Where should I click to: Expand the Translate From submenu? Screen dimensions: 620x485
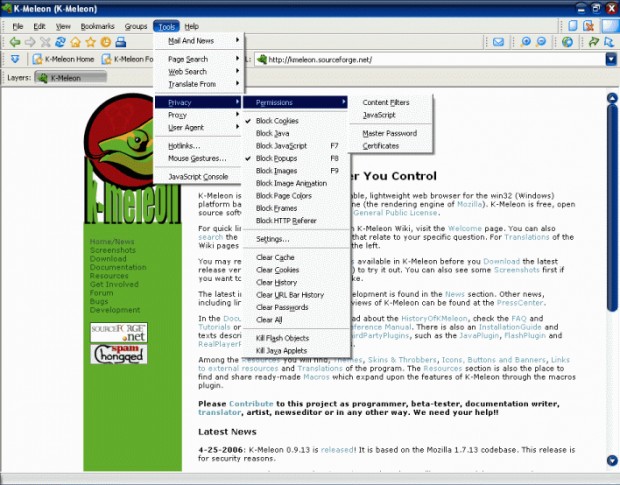point(198,84)
